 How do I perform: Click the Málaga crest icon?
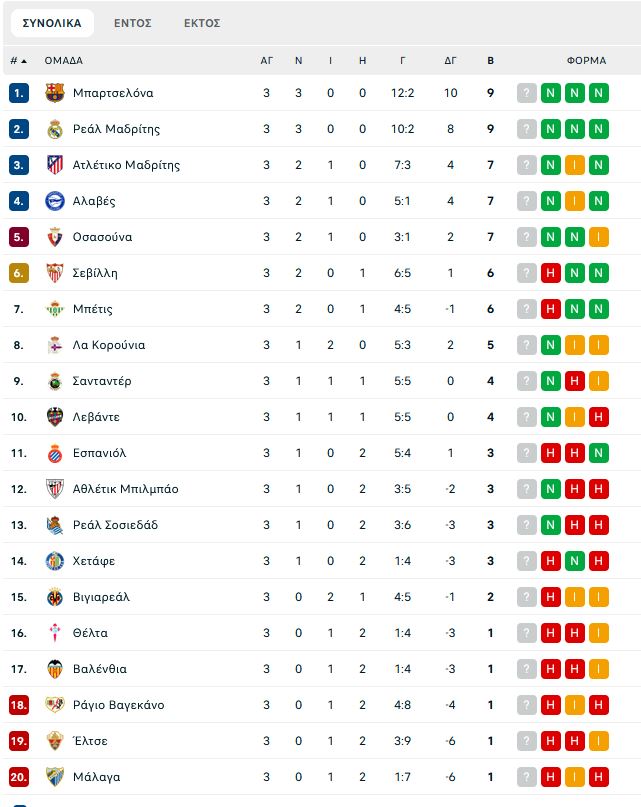click(x=55, y=777)
